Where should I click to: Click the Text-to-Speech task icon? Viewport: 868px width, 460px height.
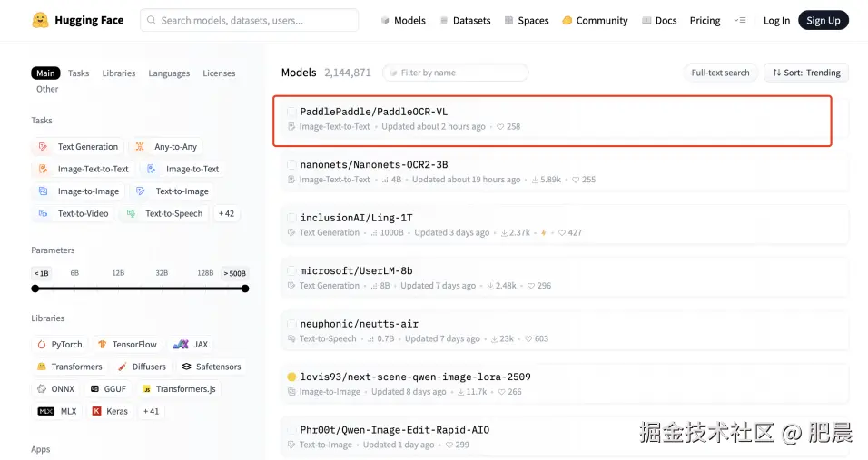[x=131, y=213]
